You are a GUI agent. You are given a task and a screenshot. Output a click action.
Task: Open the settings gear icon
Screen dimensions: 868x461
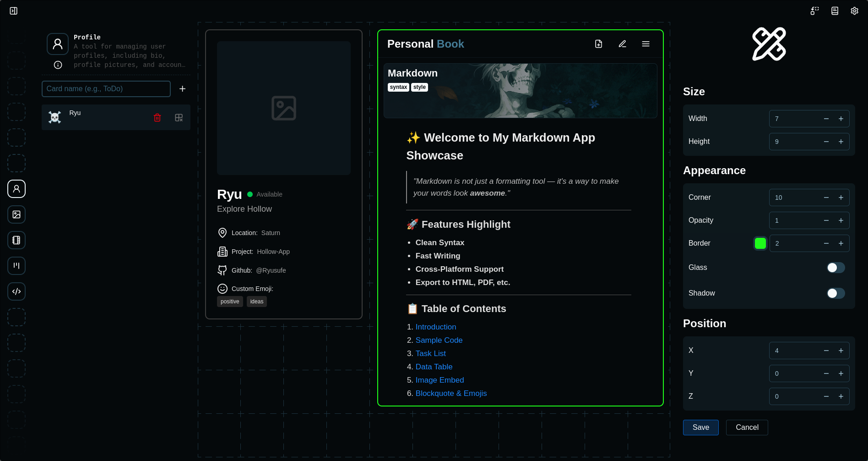[854, 11]
